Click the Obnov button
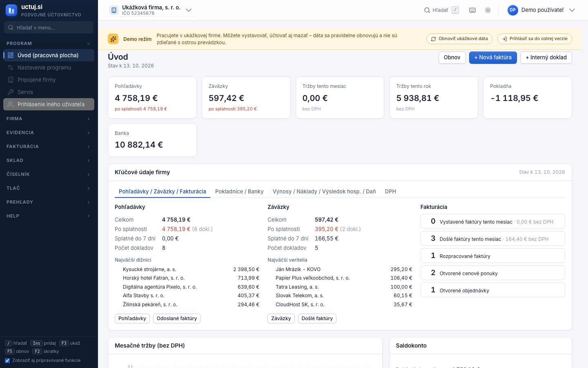 pyautogui.click(x=452, y=58)
